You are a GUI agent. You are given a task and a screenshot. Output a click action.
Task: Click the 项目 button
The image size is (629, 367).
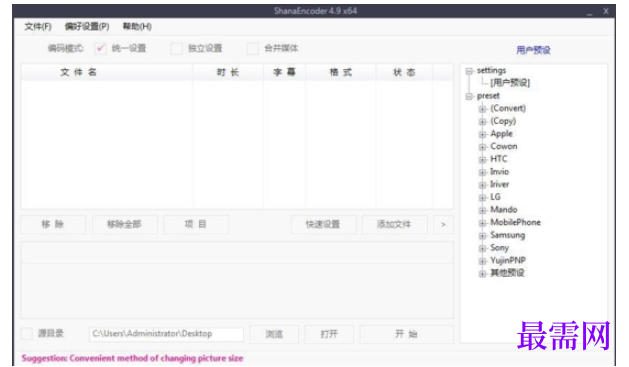point(196,224)
